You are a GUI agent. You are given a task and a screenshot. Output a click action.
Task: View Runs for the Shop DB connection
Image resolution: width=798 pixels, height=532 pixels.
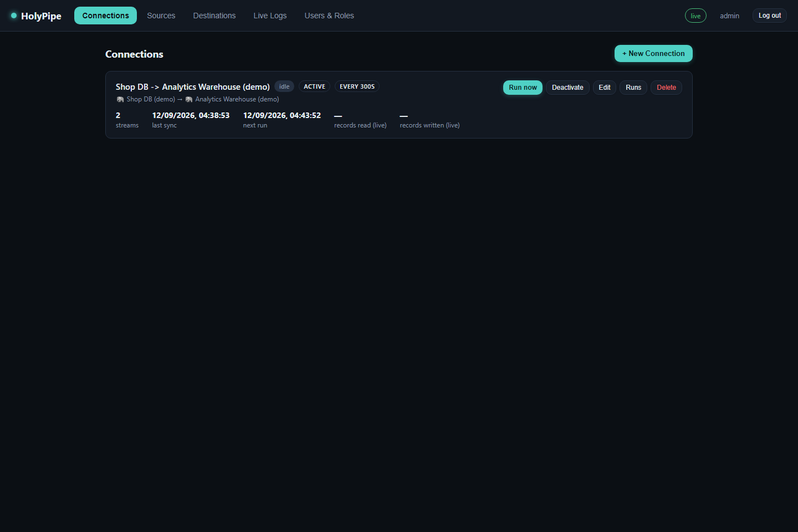coord(633,88)
